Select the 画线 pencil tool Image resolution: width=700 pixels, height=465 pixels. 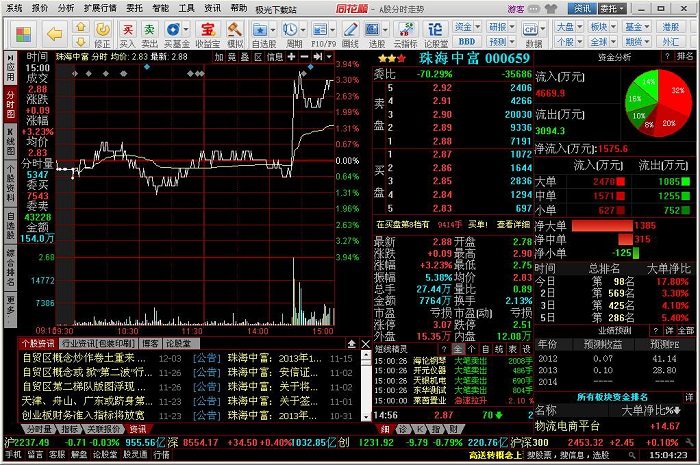click(350, 30)
